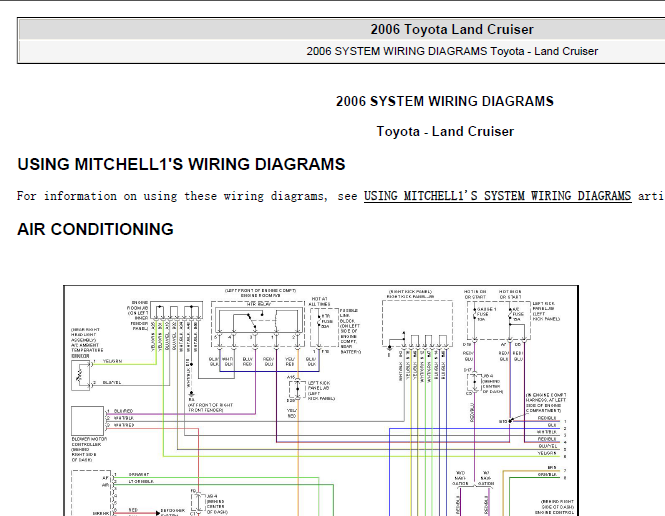Click the 'USING MITCHELL1'S WIRING DIAGRAMS' section heading
The height and width of the screenshot is (516, 665).
pyautogui.click(x=181, y=165)
